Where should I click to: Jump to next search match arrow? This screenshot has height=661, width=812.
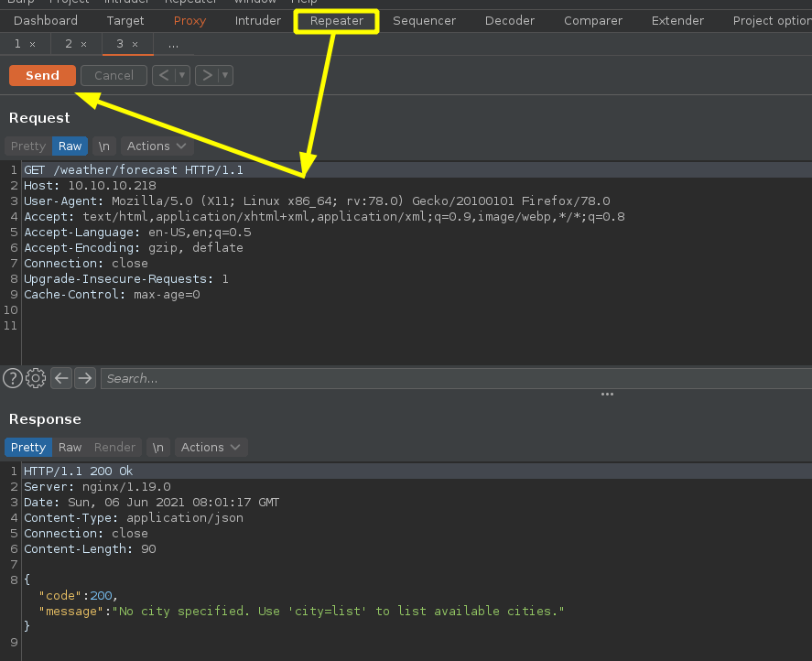(85, 378)
